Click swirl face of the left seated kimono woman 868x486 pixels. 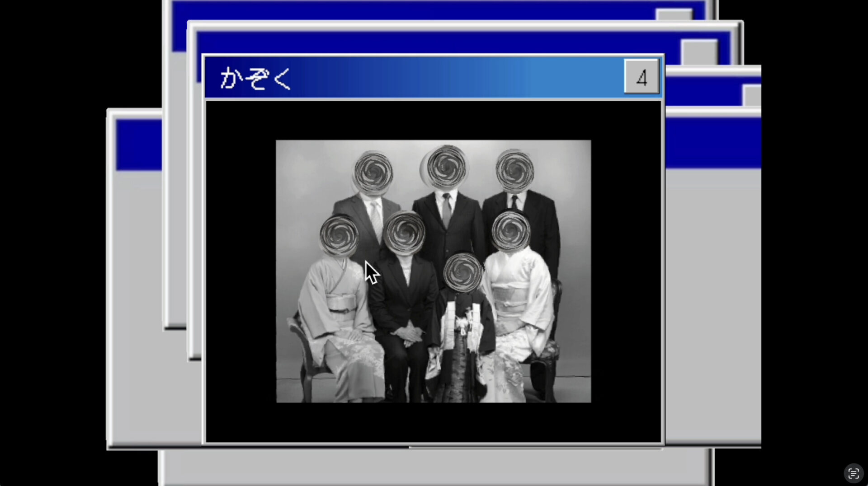(339, 235)
